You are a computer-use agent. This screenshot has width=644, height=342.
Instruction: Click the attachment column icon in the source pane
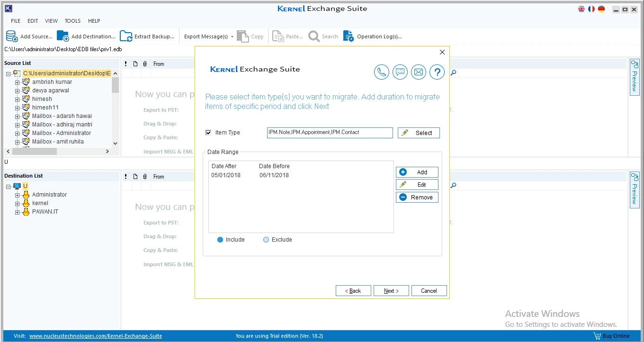coord(145,64)
